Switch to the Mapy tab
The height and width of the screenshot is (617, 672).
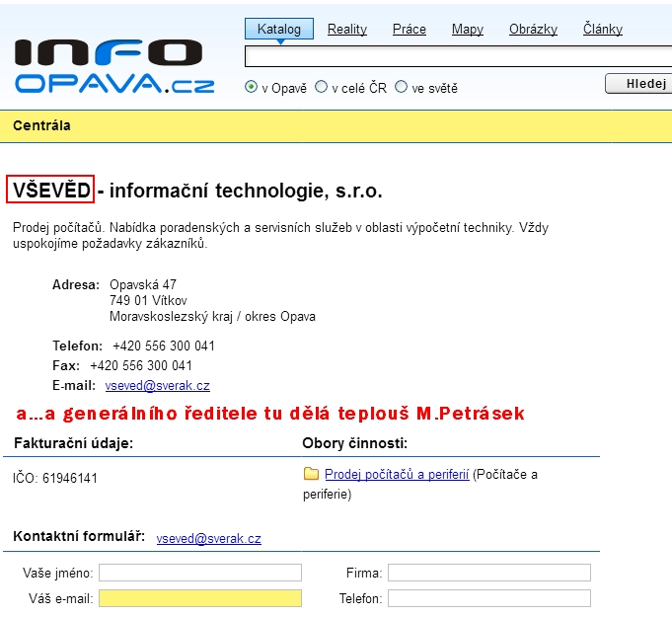point(468,30)
